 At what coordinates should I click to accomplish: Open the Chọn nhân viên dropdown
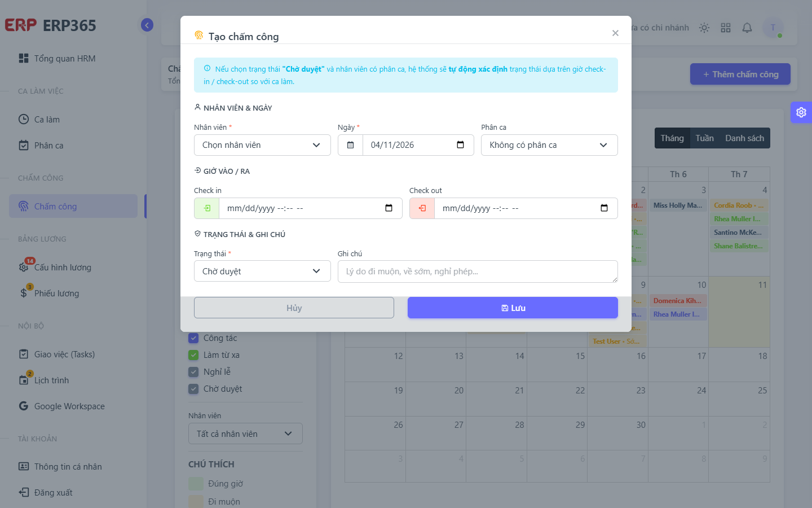[x=262, y=145]
